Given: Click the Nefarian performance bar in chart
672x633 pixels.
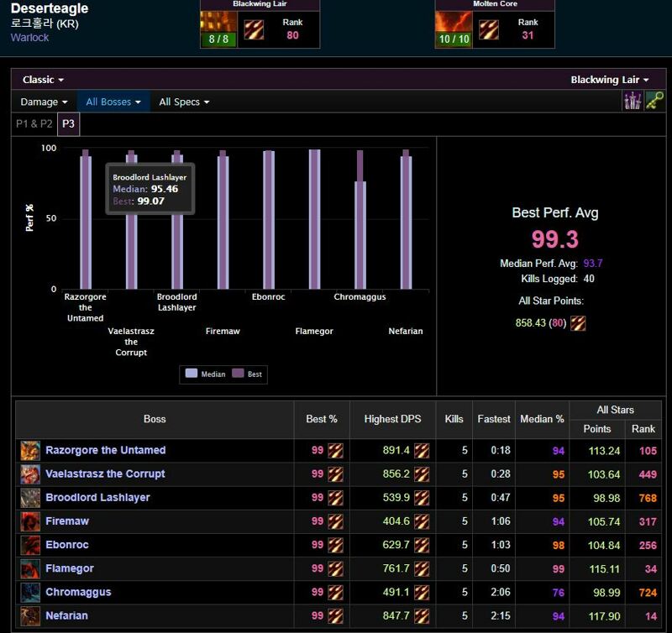Looking at the screenshot, I should coord(406,219).
